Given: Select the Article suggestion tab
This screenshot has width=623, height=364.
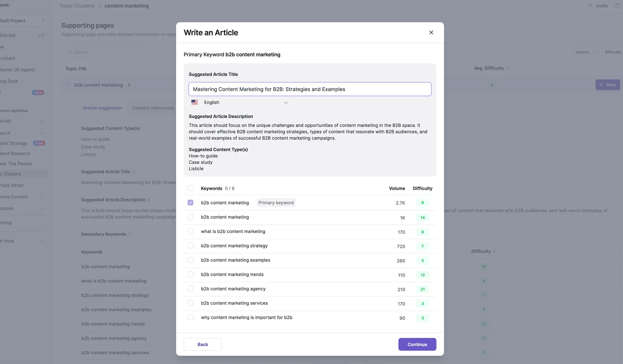Looking at the screenshot, I should 102,108.
